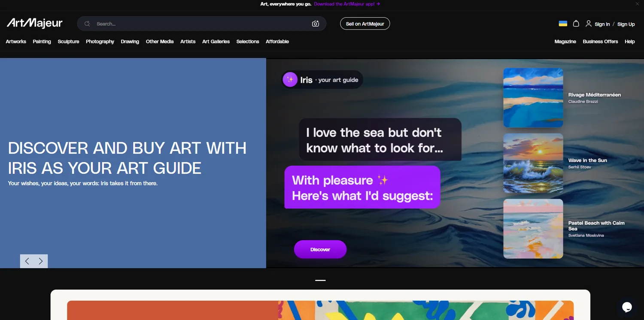
Task: Open the Magazine link
Action: click(565, 42)
